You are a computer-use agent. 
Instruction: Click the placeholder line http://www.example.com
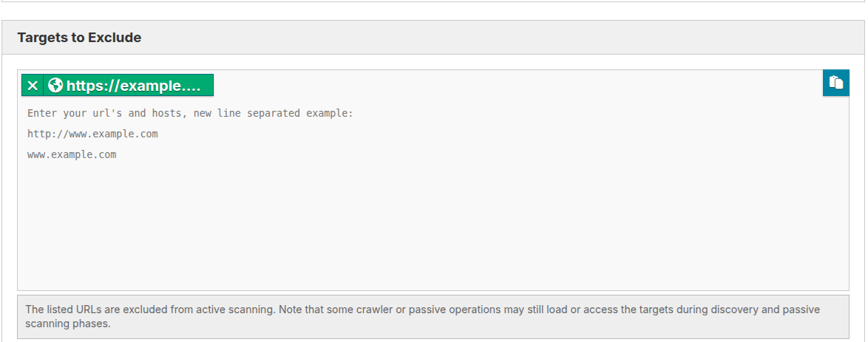92,134
